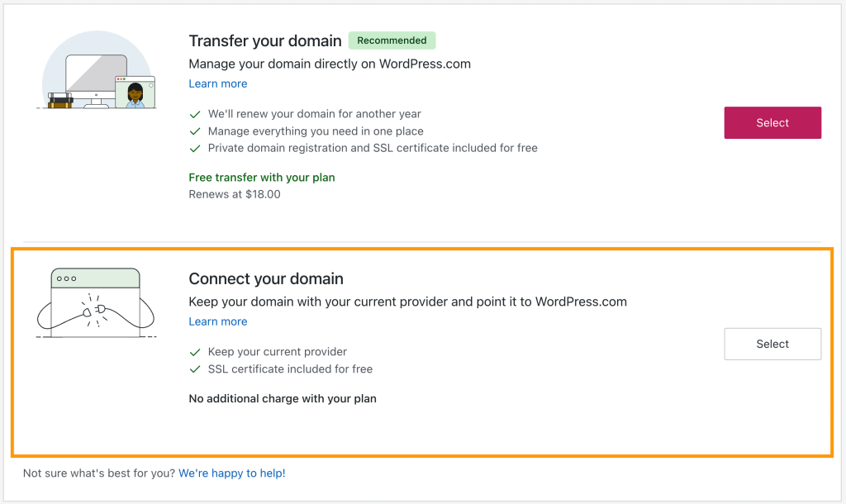Click the person avatar in the Transfer illustration

(x=135, y=93)
